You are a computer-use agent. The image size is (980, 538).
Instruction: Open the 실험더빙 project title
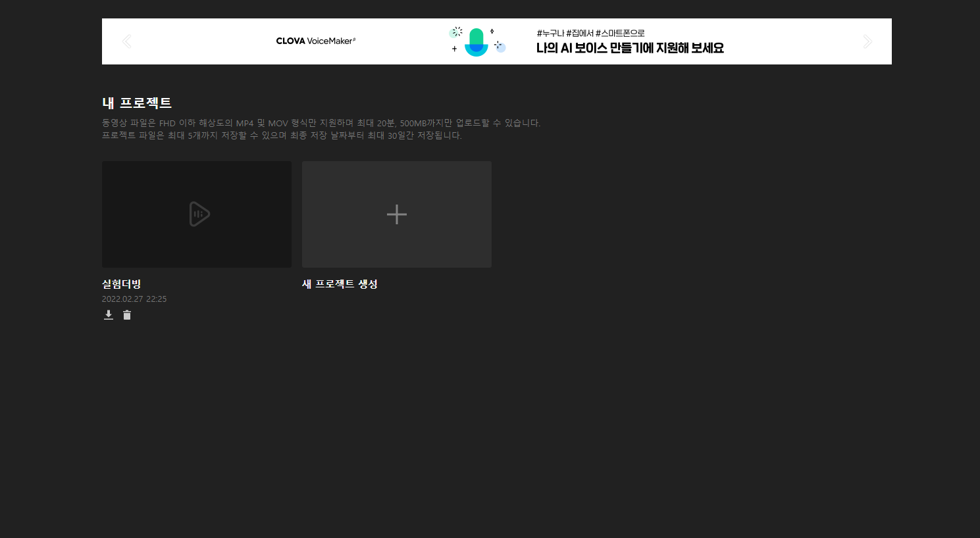click(x=122, y=284)
